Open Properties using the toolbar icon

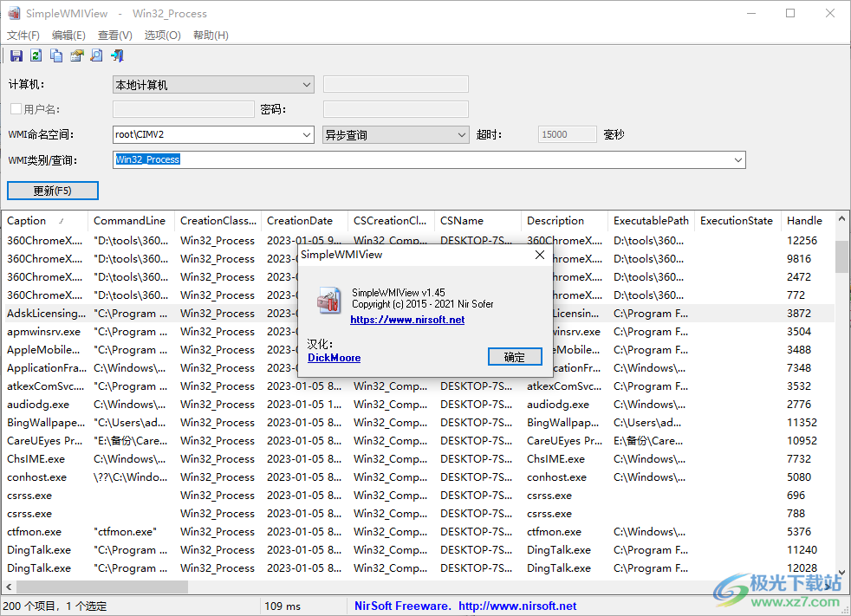tap(76, 55)
